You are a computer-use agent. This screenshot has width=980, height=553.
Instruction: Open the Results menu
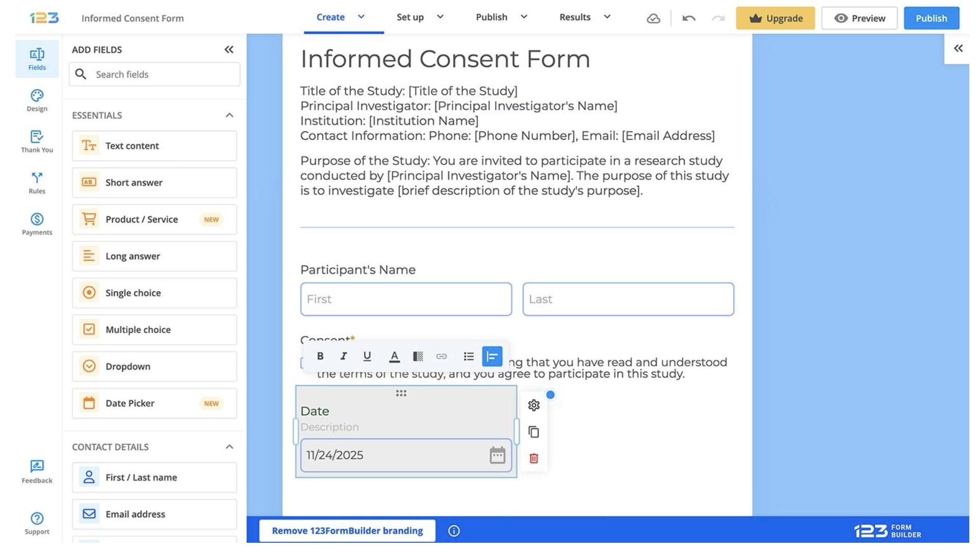tap(584, 17)
